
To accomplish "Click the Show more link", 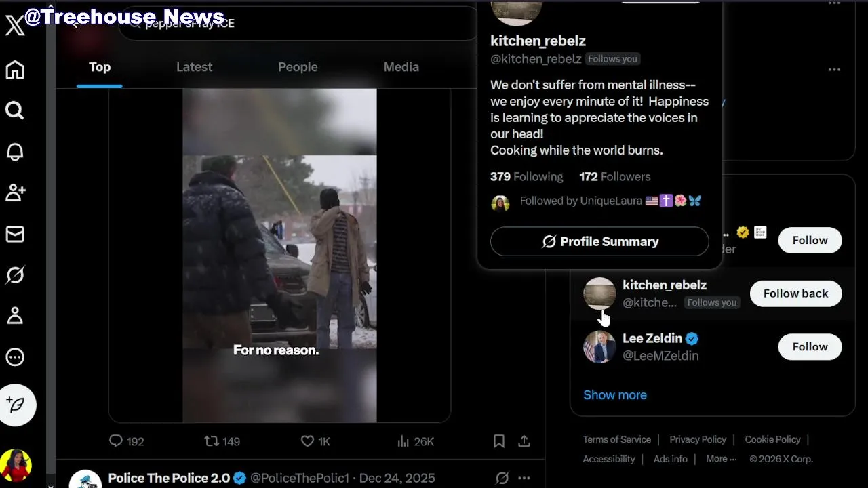I will tap(615, 394).
